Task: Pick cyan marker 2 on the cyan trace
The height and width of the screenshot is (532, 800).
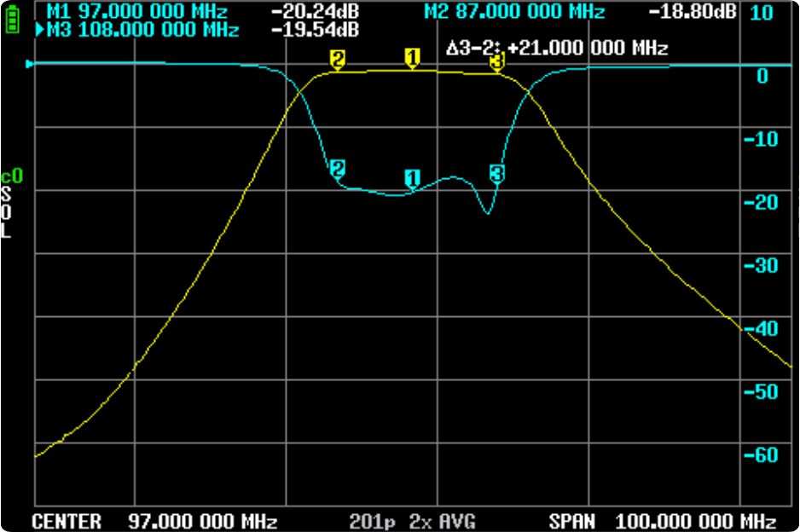Action: 338,168
